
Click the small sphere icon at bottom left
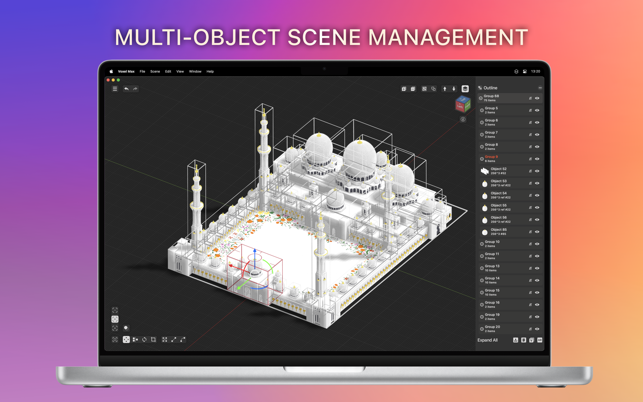(x=126, y=328)
